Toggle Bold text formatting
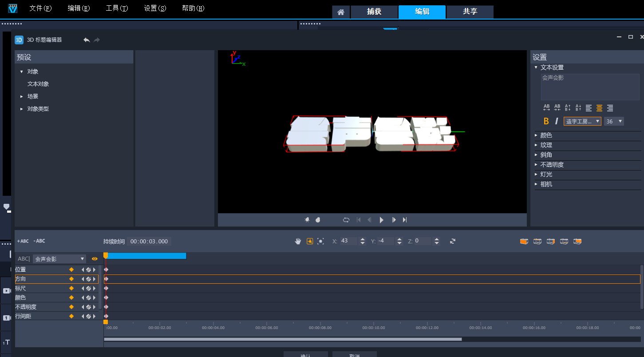 (x=546, y=121)
